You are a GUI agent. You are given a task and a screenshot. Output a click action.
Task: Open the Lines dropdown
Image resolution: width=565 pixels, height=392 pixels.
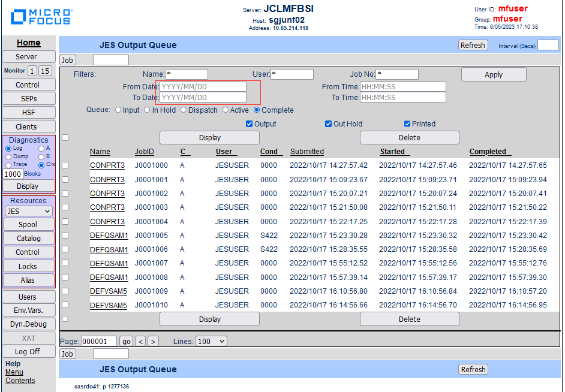211,341
